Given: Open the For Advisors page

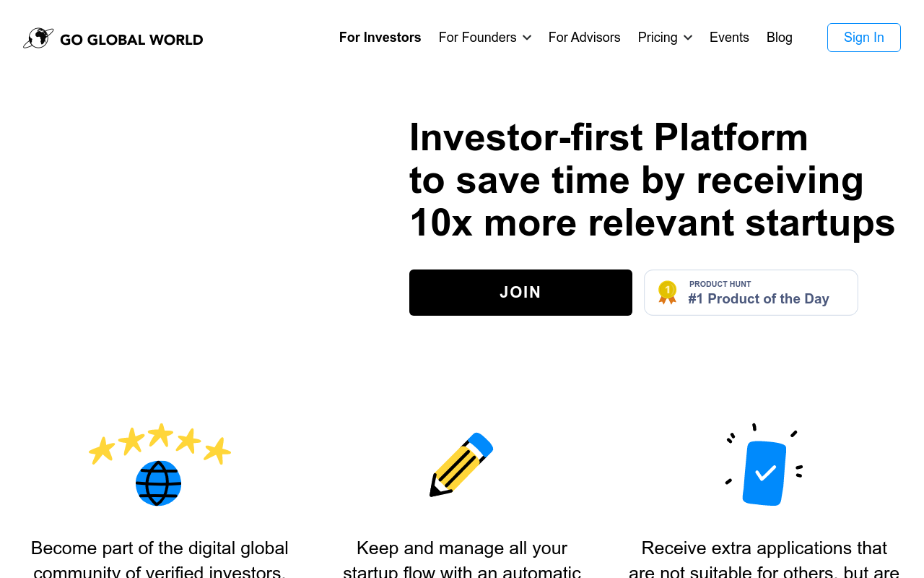Looking at the screenshot, I should (585, 38).
